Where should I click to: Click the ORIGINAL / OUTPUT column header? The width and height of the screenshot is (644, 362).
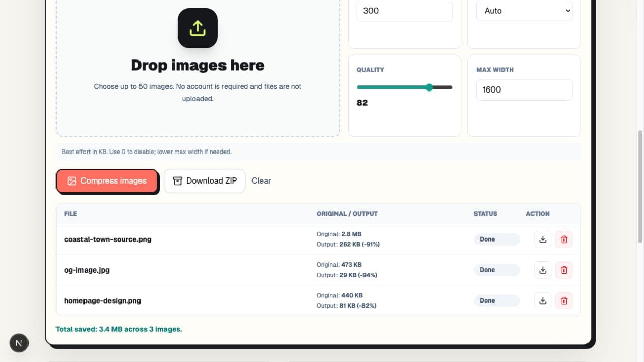[347, 214]
